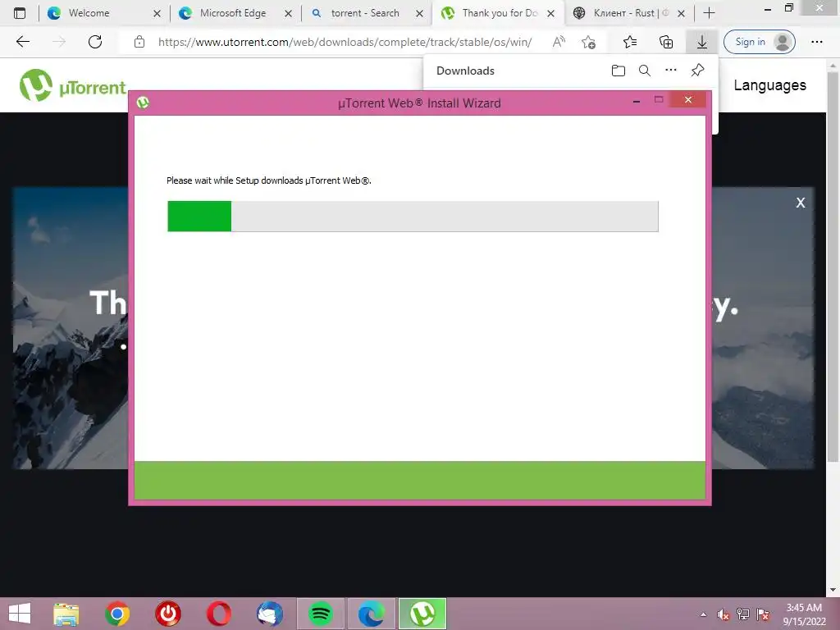The image size is (840, 630).
Task: Close the Microsoft Edge tab
Action: (x=288, y=13)
